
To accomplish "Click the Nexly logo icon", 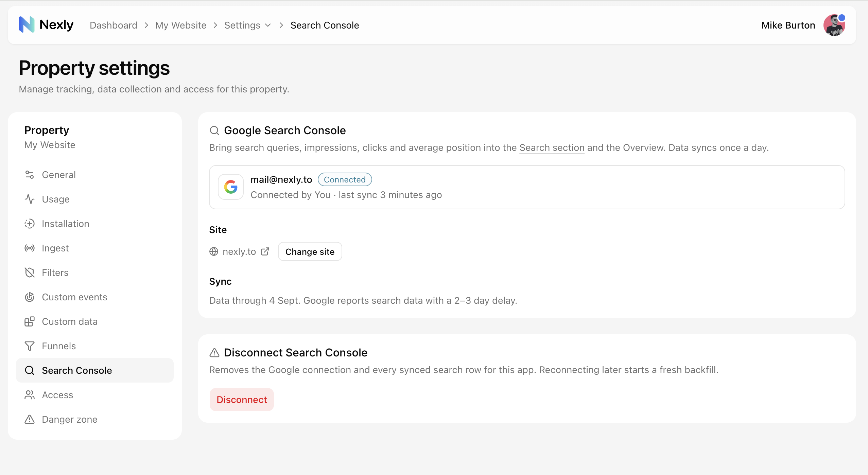I will tap(27, 25).
